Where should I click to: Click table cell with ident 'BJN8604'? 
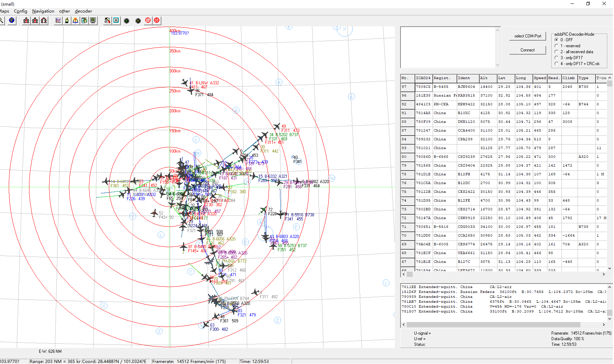(468, 87)
